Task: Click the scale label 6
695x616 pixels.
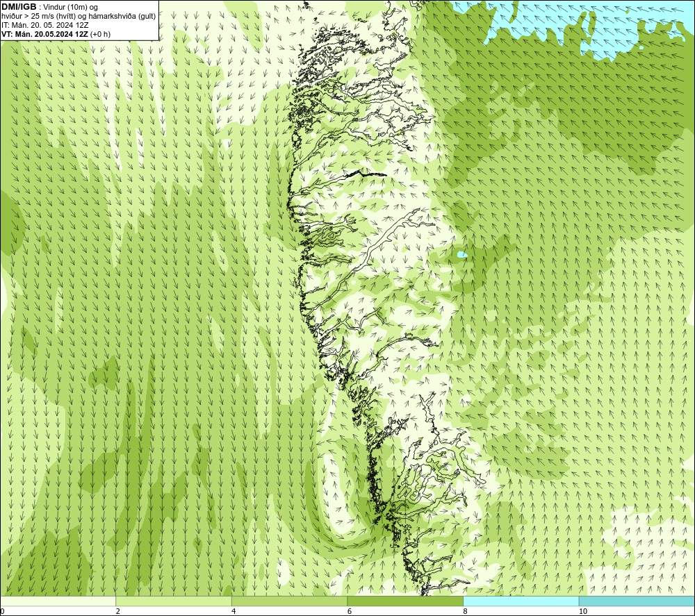Action: (x=350, y=611)
